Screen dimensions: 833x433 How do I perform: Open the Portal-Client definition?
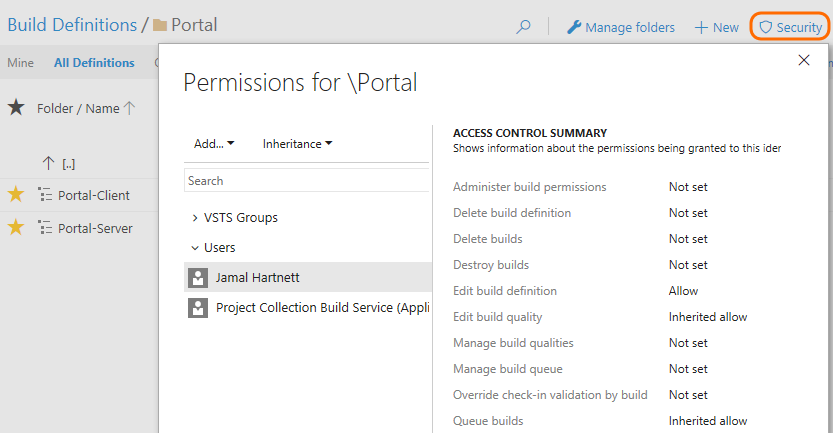click(x=94, y=196)
